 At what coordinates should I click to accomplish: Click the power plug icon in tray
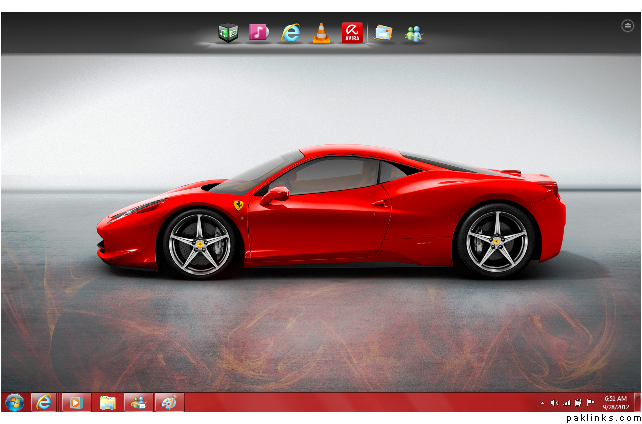577,403
